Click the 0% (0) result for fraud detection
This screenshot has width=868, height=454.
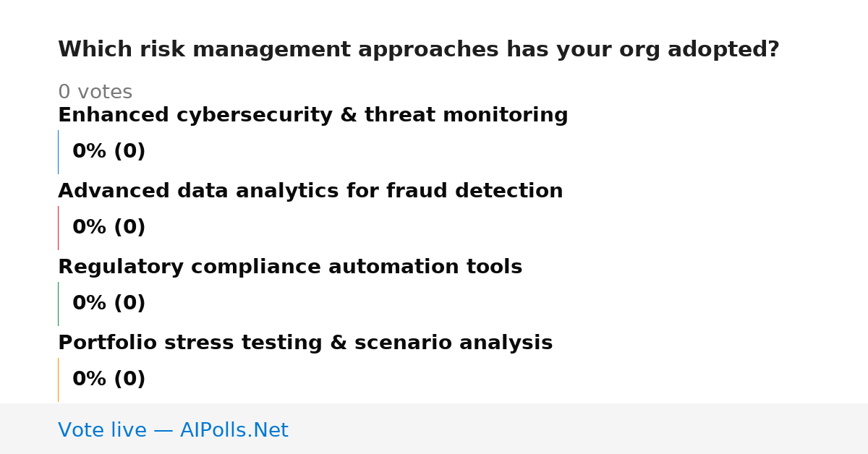click(109, 228)
